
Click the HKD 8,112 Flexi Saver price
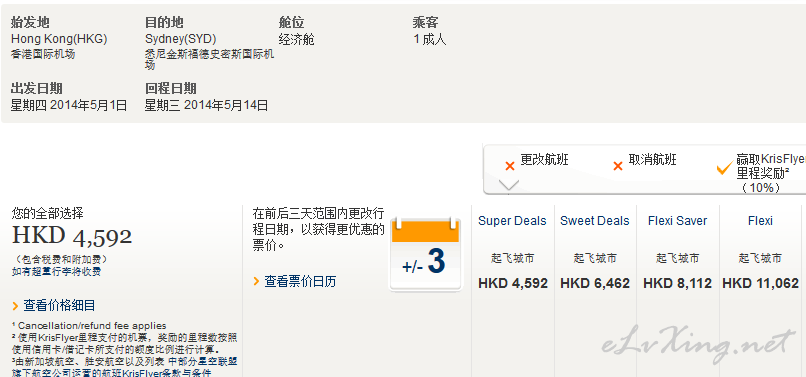click(677, 283)
